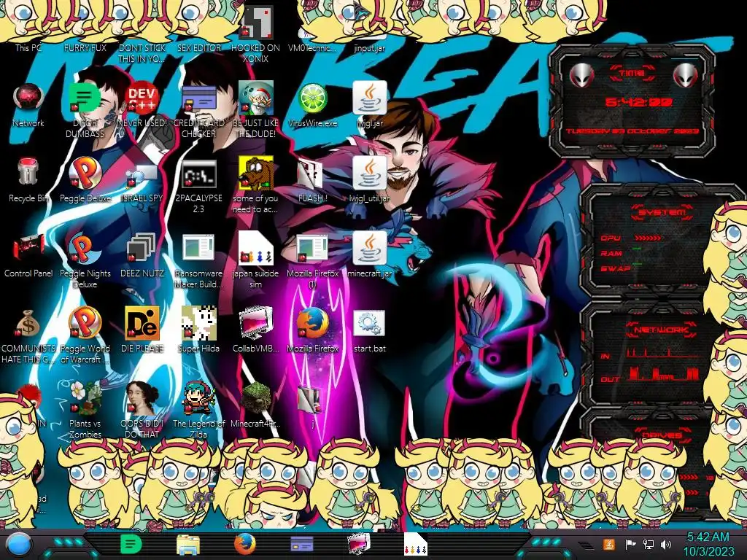Select the Super Hilda icon
747x560 pixels.
[199, 324]
